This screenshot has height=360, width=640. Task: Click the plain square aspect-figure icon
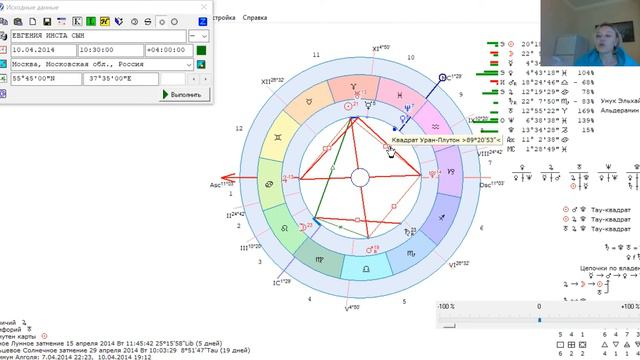pyautogui.click(x=560, y=345)
